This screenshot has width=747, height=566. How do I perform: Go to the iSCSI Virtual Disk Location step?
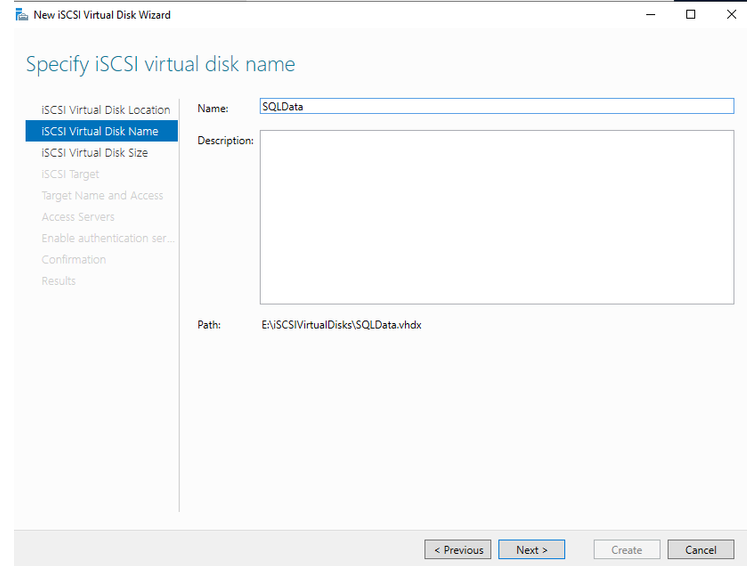pos(105,110)
